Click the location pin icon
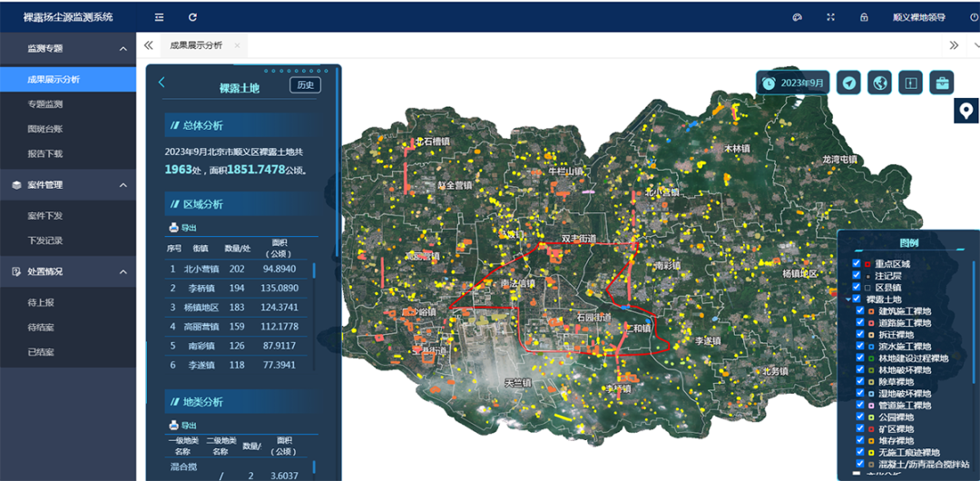Image resolution: width=980 pixels, height=481 pixels. 966,111
